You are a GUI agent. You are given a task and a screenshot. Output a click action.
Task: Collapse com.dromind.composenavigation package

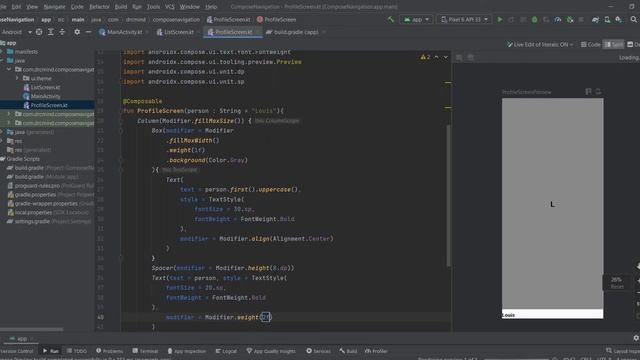(x=9, y=69)
